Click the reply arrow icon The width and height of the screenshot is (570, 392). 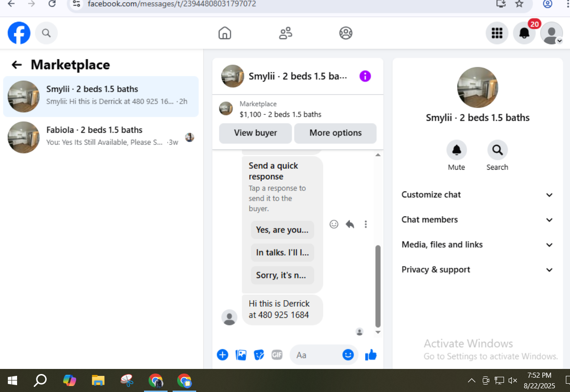coord(350,224)
